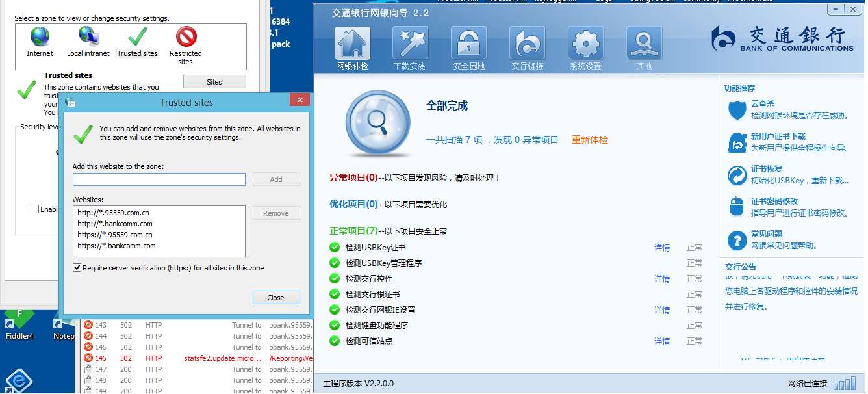Viewport: 868px width, 394px height.
Task: Select the Restricted sites zone icon
Action: (186, 36)
